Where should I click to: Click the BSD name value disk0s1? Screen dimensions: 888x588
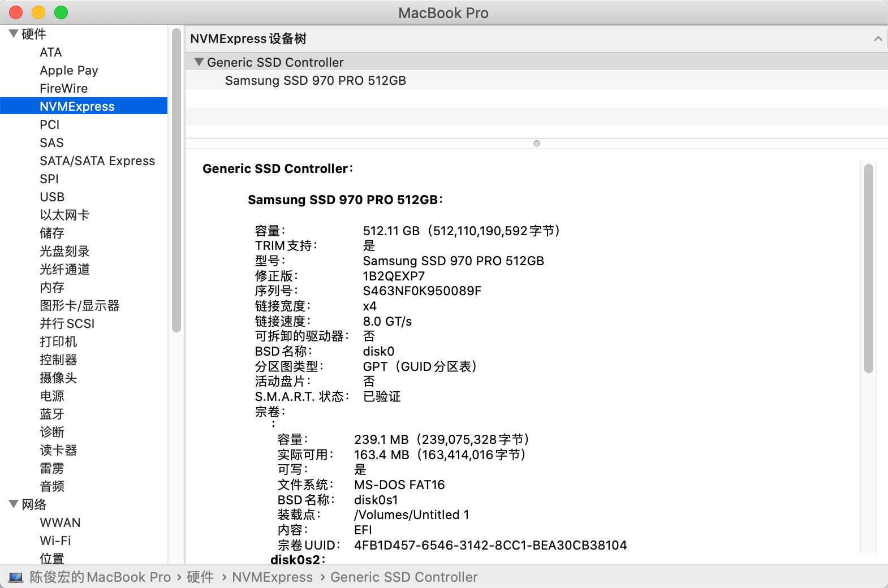(376, 500)
